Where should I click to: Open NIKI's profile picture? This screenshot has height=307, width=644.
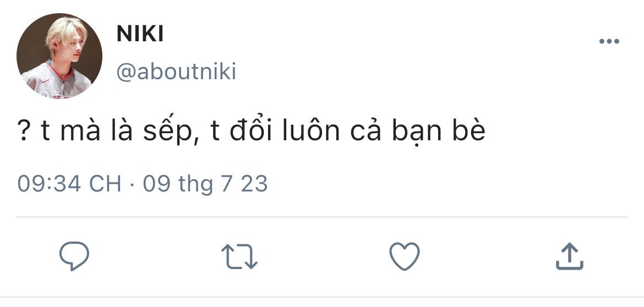pos(59,56)
